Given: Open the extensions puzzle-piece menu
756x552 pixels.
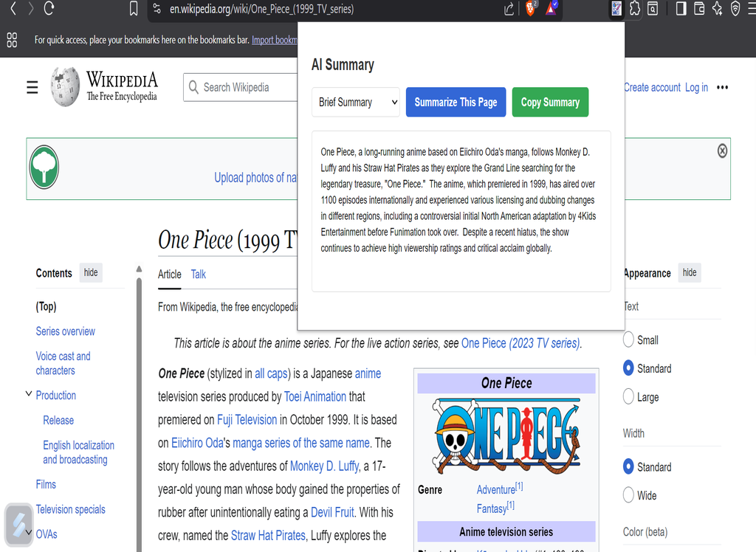Looking at the screenshot, I should tap(635, 9).
